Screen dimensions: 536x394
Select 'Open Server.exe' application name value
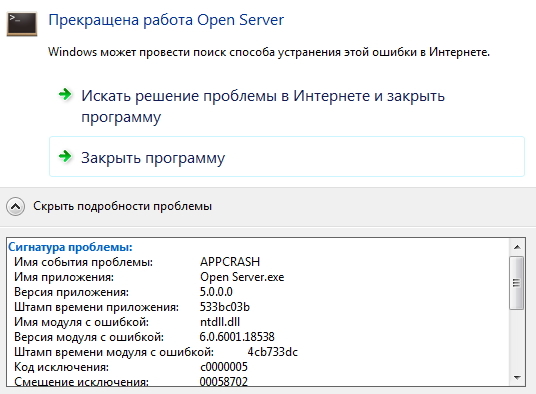[x=242, y=277]
